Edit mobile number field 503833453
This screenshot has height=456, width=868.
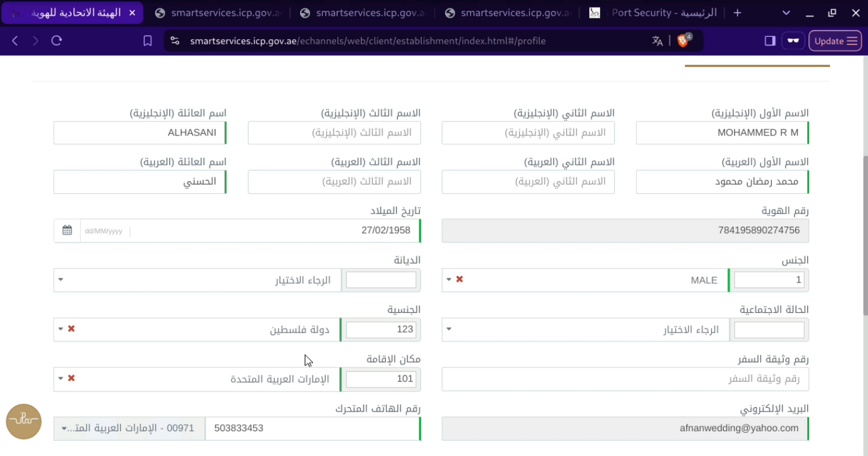point(313,428)
